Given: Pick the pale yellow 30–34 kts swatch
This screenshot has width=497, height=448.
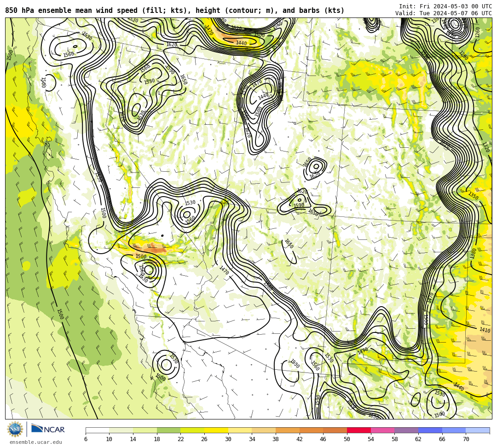Looking at the screenshot, I should (x=240, y=431).
